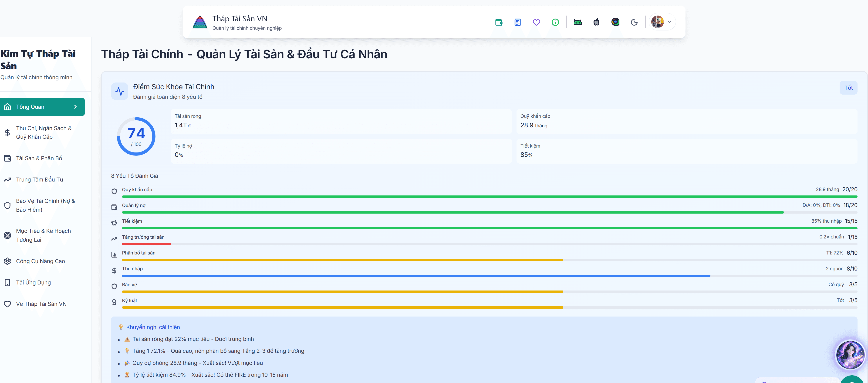Select Công Cụ Nâng Cao menu item
868x383 pixels.
pos(41,261)
